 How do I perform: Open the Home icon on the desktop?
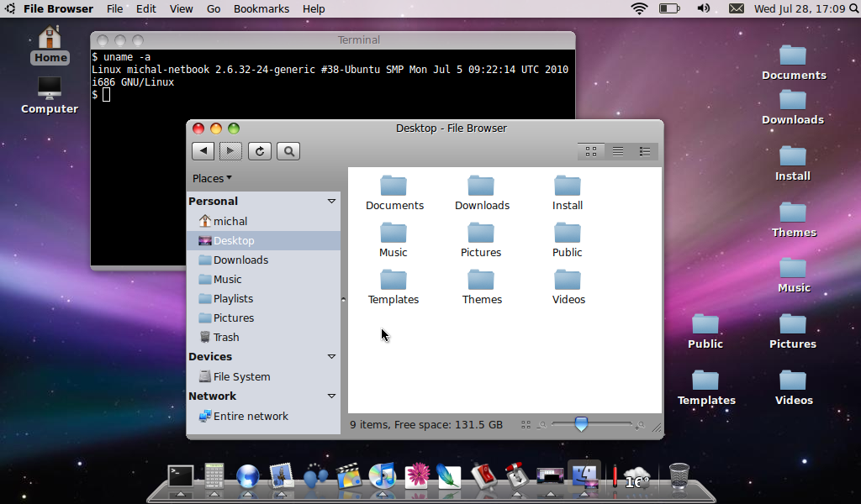tap(50, 45)
